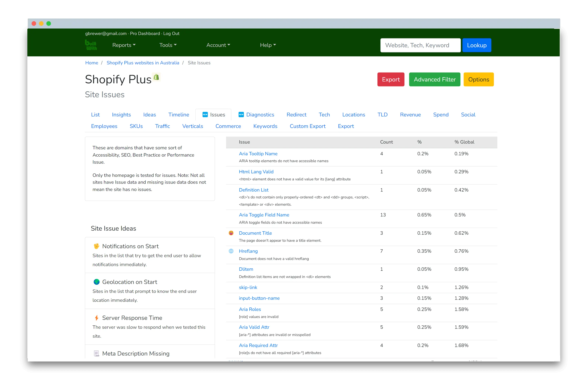
Task: Open the Timeline tab
Action: pyautogui.click(x=178, y=115)
